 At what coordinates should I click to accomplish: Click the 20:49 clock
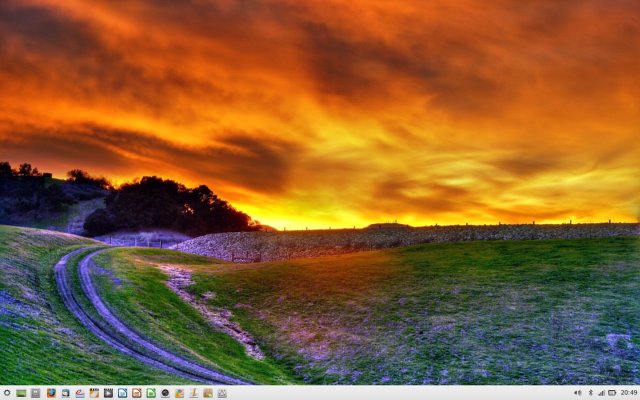click(629, 393)
